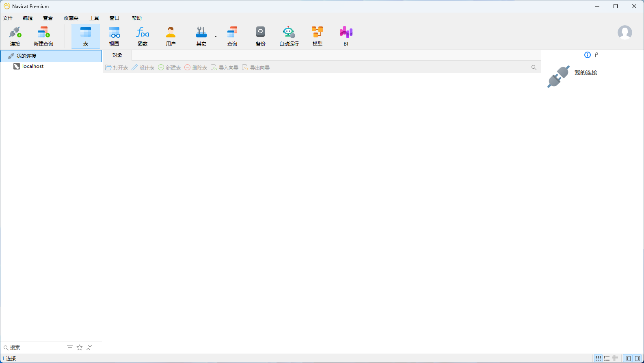644x363 pixels.
Task: Switch to the 对象 tab
Action: [x=117, y=55]
